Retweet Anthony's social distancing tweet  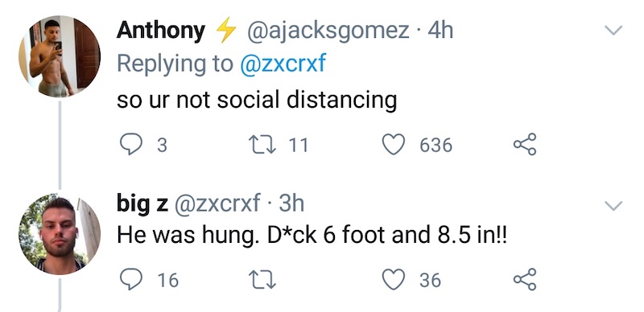262,145
